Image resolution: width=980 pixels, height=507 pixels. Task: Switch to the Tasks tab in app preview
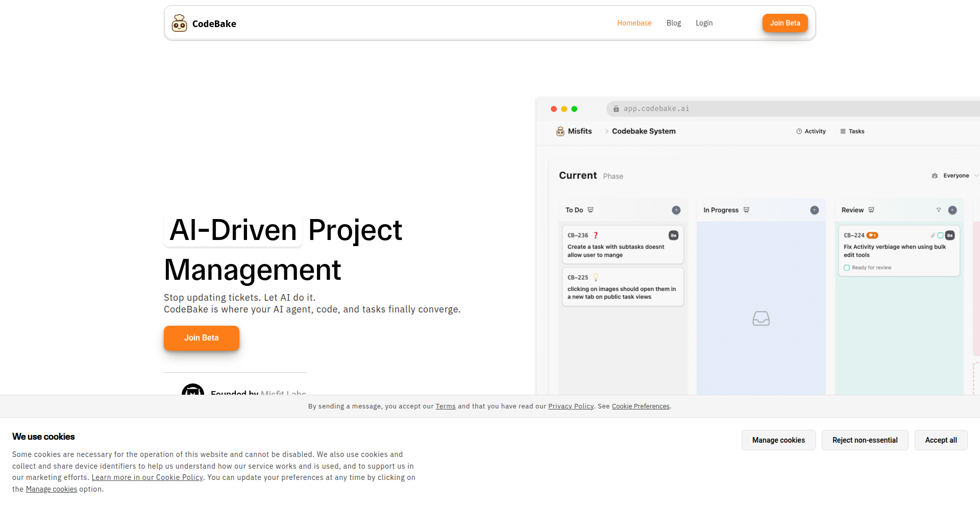(x=852, y=131)
